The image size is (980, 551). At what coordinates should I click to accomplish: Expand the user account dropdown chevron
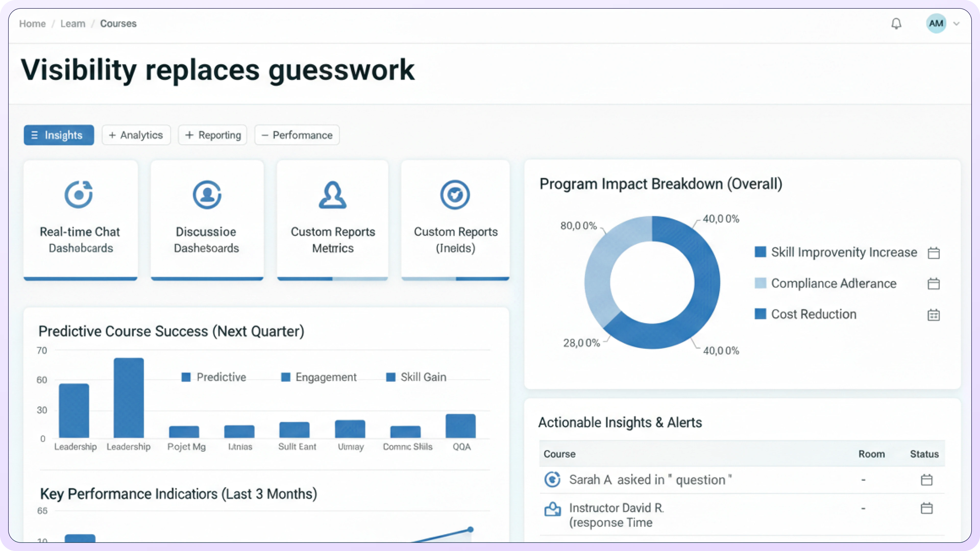pos(956,23)
